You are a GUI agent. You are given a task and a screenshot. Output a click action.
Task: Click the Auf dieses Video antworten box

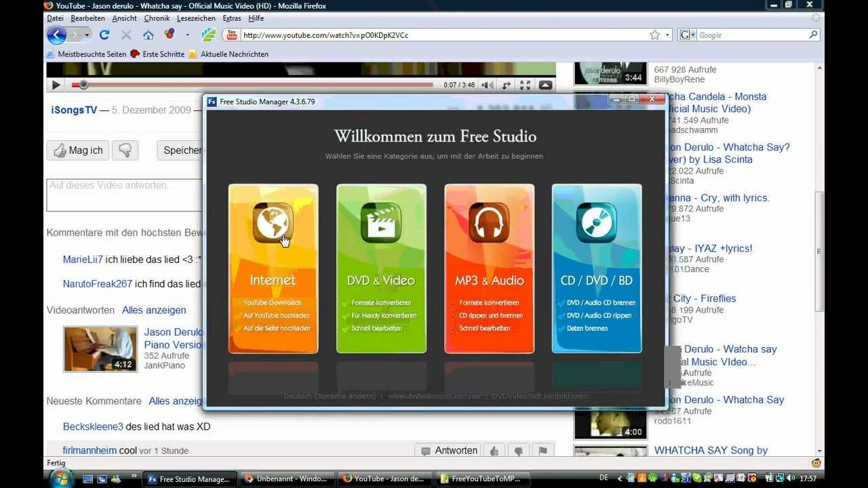click(x=125, y=195)
